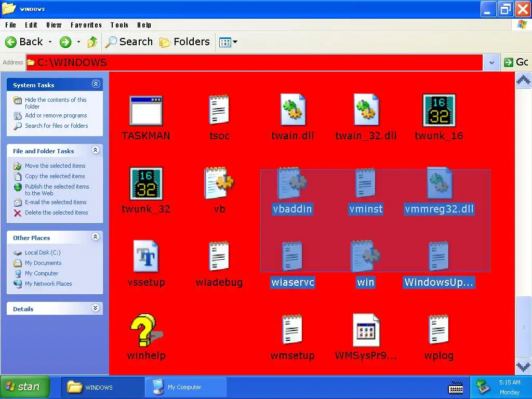Screen dimensions: 532x399
Task: Select the wiaservc file icon
Action: 292,256
